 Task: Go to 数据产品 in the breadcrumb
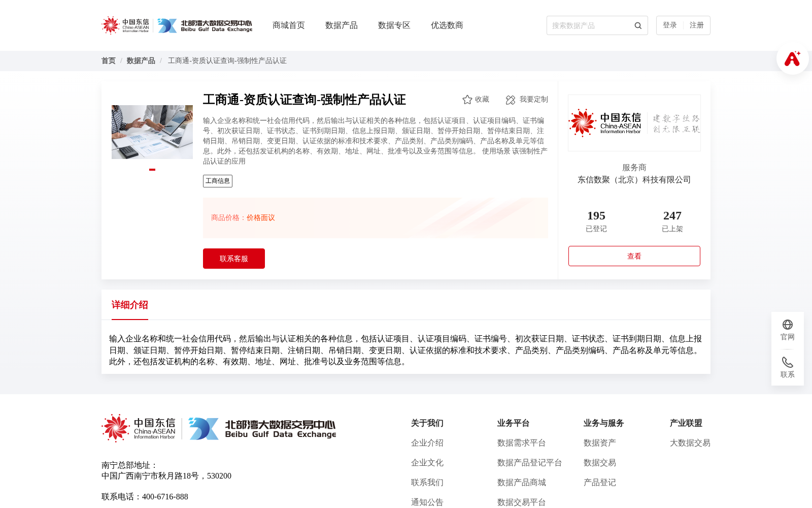pyautogui.click(x=141, y=61)
